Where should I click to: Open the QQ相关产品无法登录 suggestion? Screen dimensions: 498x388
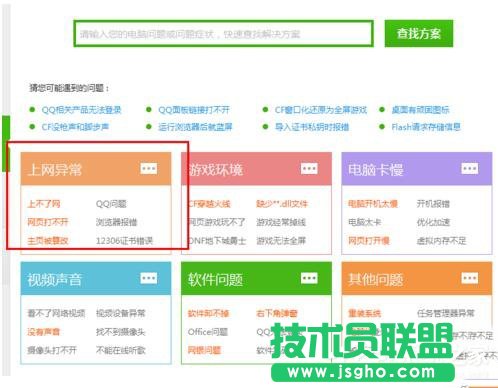point(81,110)
